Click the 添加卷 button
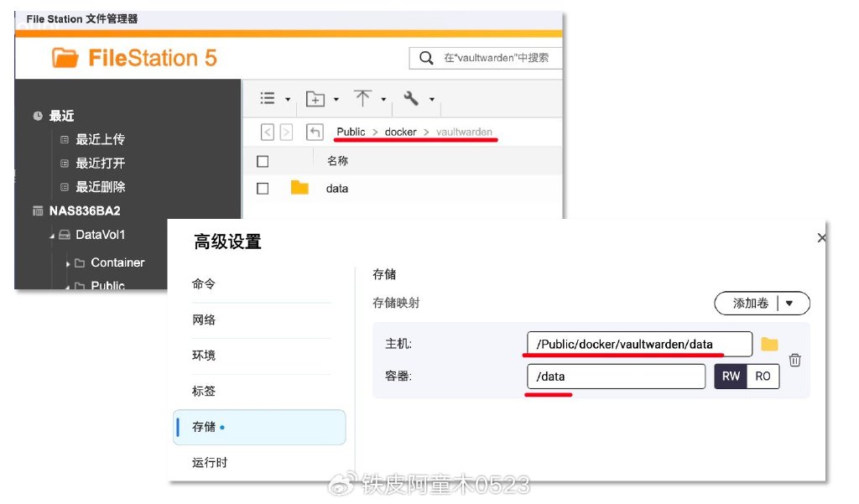859x504 pixels. [x=751, y=304]
